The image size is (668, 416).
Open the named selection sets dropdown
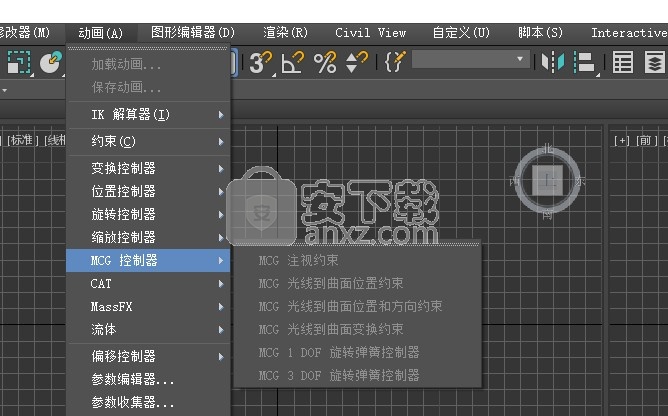coord(471,59)
